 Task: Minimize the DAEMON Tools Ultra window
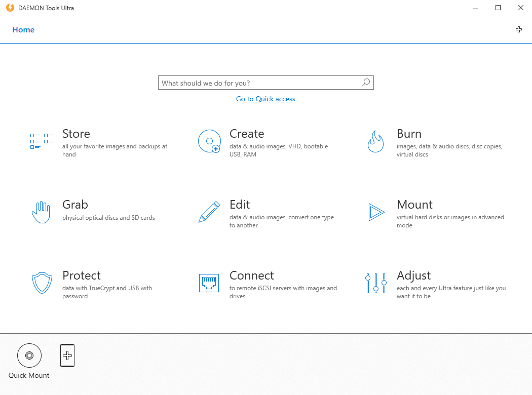pos(475,8)
